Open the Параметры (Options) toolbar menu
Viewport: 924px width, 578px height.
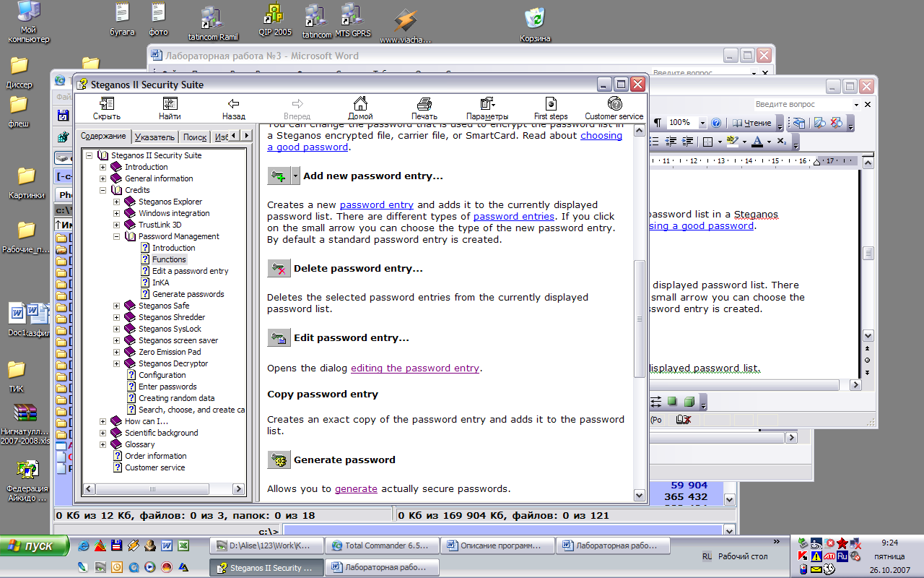(x=487, y=108)
